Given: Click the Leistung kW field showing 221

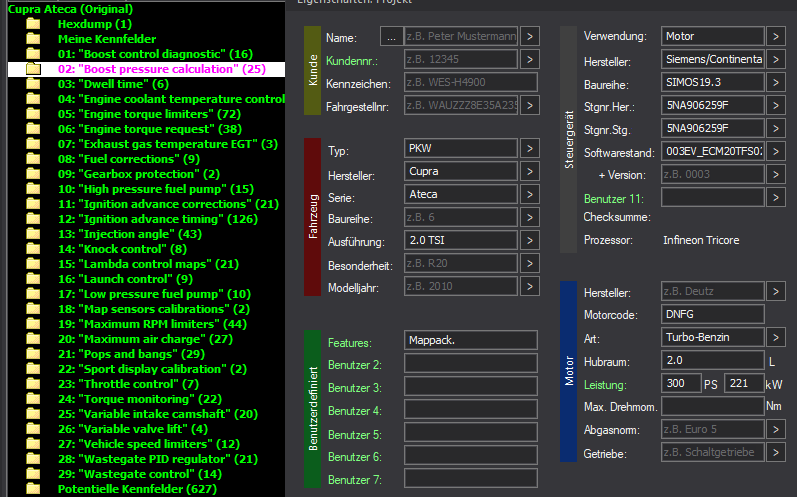Looking at the screenshot, I should point(744,383).
